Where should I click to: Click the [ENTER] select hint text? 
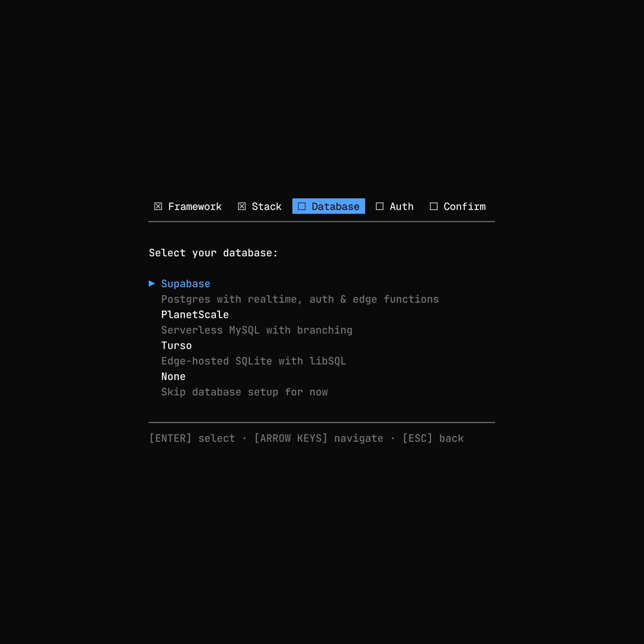(192, 438)
